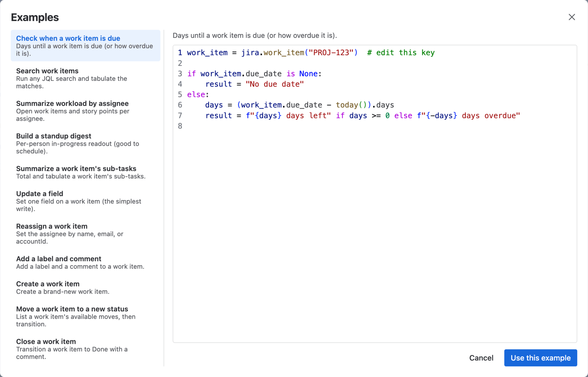Image resolution: width=588 pixels, height=377 pixels.
Task: Click the '# edit this key' comment
Action: [x=401, y=53]
